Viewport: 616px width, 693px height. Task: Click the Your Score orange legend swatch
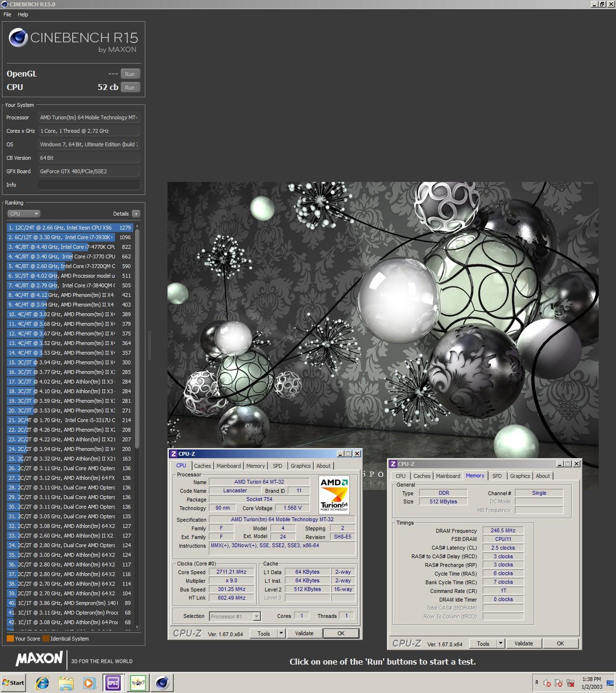coord(10,639)
